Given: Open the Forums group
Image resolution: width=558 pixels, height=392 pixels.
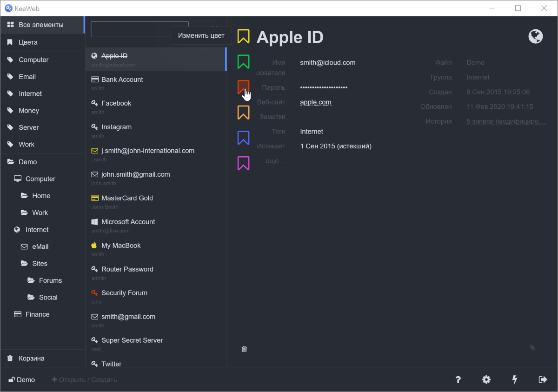Looking at the screenshot, I should tap(42, 280).
